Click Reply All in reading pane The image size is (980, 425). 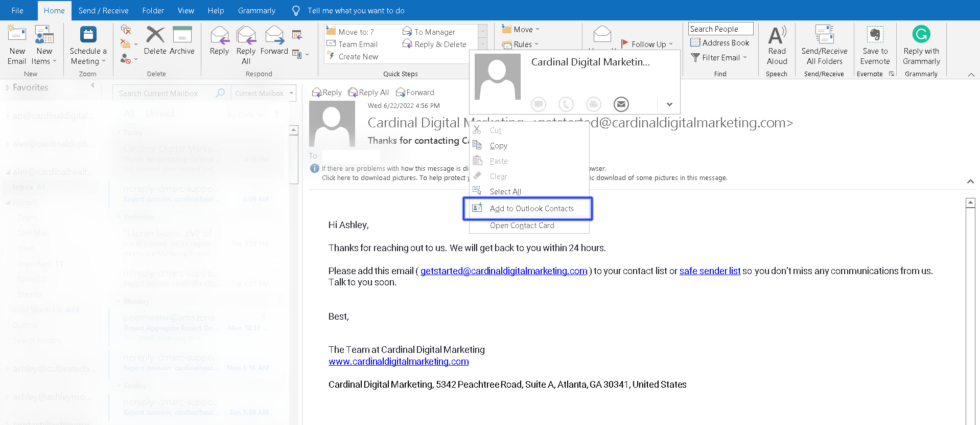tap(368, 92)
